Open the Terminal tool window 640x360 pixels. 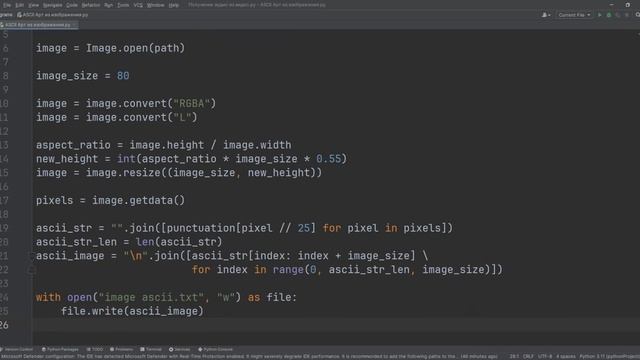point(151,349)
